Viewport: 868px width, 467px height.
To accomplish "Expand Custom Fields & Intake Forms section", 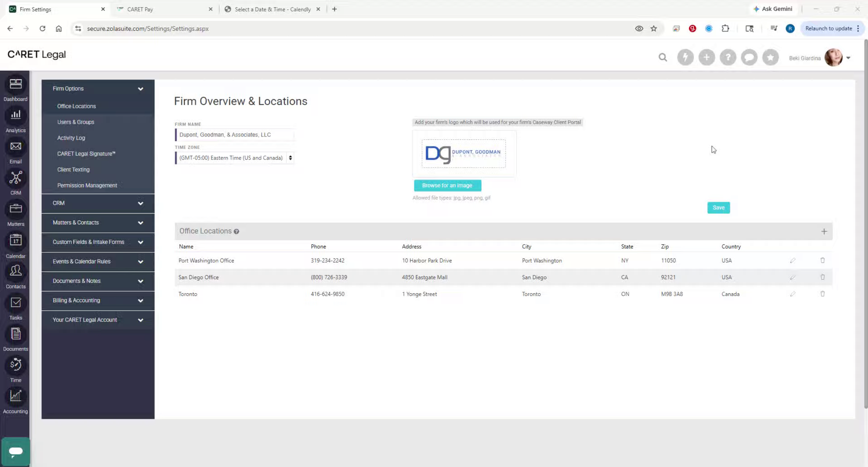I will click(98, 242).
